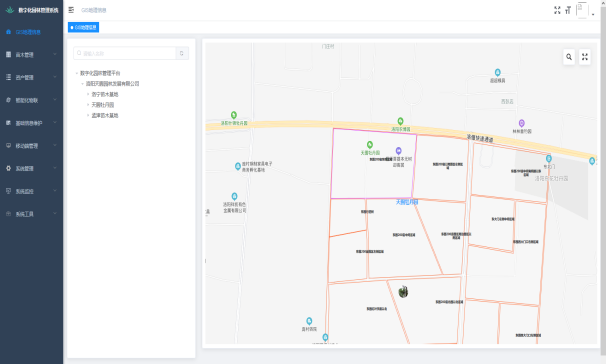Click the 天鹏牡丹园 green map marker
606x364 pixels.
click(370, 145)
